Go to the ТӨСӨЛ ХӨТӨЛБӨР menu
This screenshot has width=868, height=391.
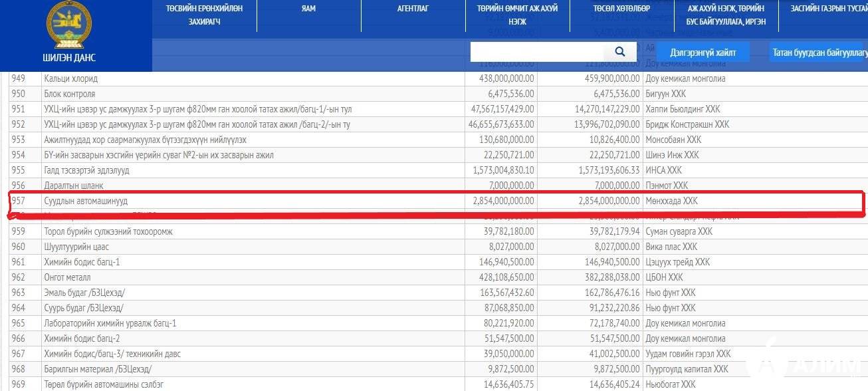point(621,9)
